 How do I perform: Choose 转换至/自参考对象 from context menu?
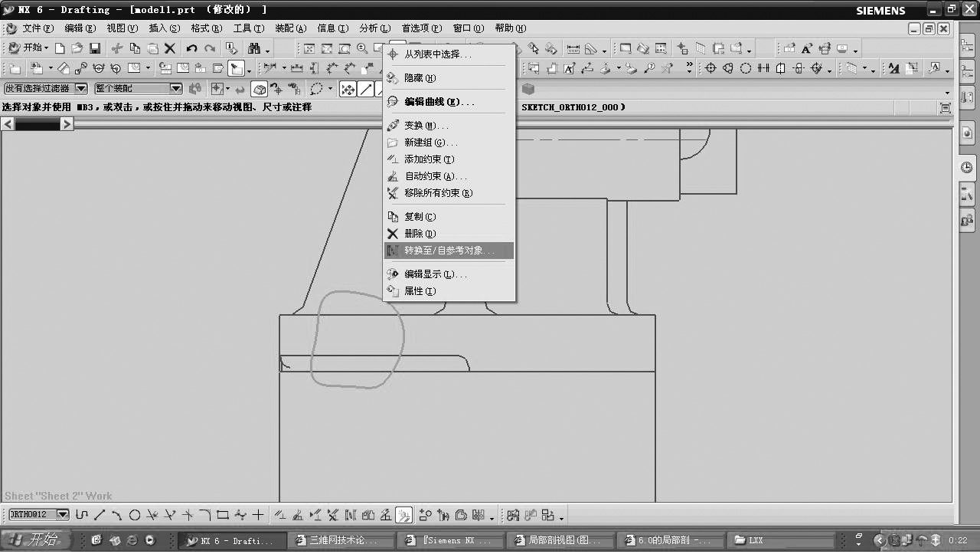click(449, 251)
